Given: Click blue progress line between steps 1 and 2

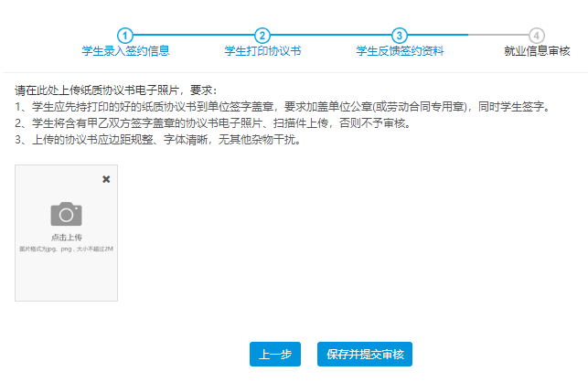Looking at the screenshot, I should pyautogui.click(x=194, y=36).
